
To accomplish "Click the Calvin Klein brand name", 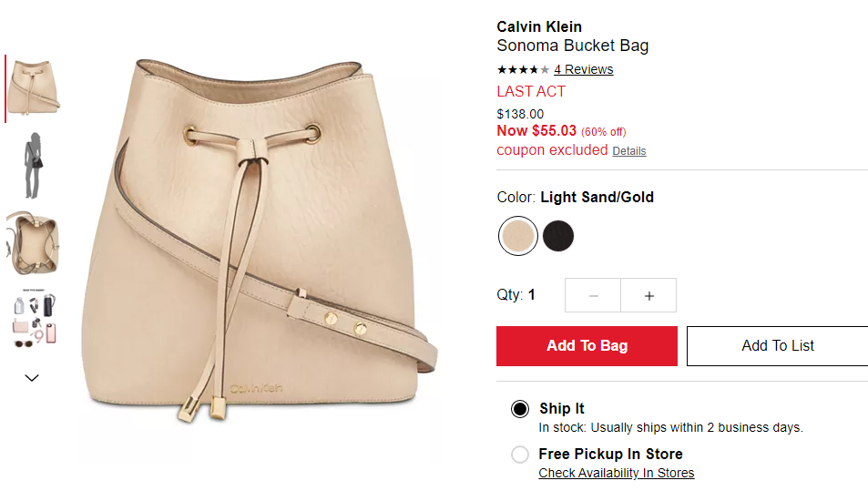I will pyautogui.click(x=539, y=26).
